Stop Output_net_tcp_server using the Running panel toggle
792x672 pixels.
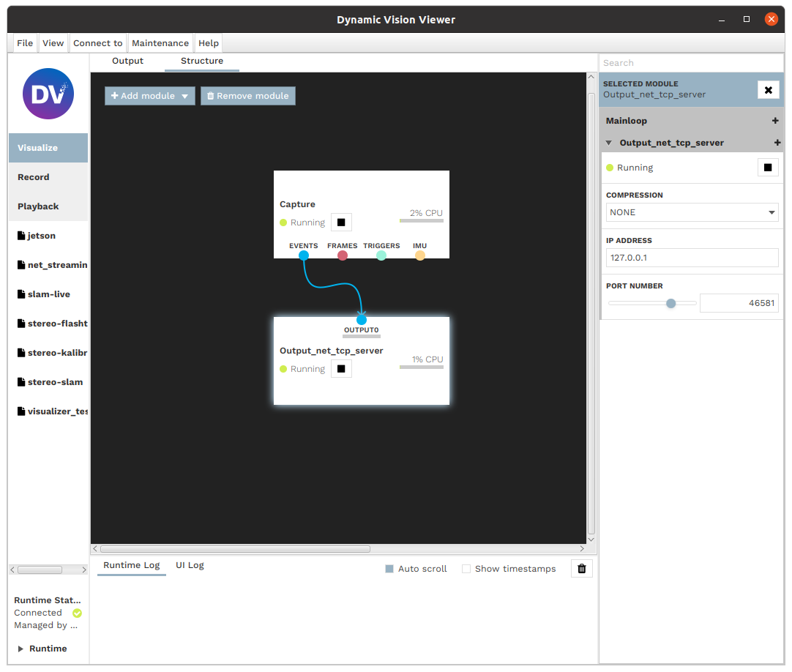(767, 167)
